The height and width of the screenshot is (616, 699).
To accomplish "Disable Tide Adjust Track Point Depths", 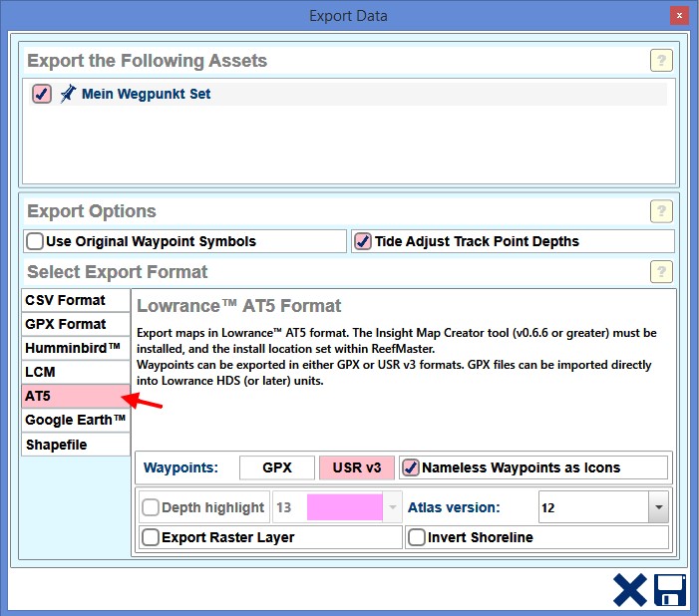I will 363,241.
